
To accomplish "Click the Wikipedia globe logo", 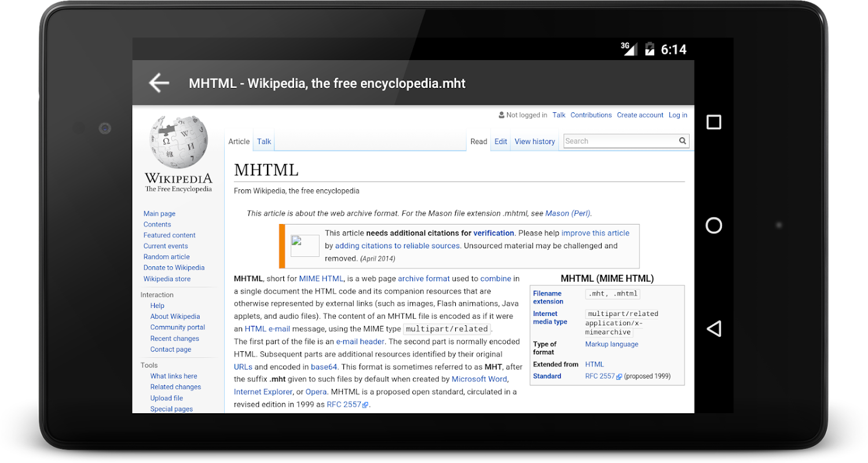I will [x=178, y=142].
